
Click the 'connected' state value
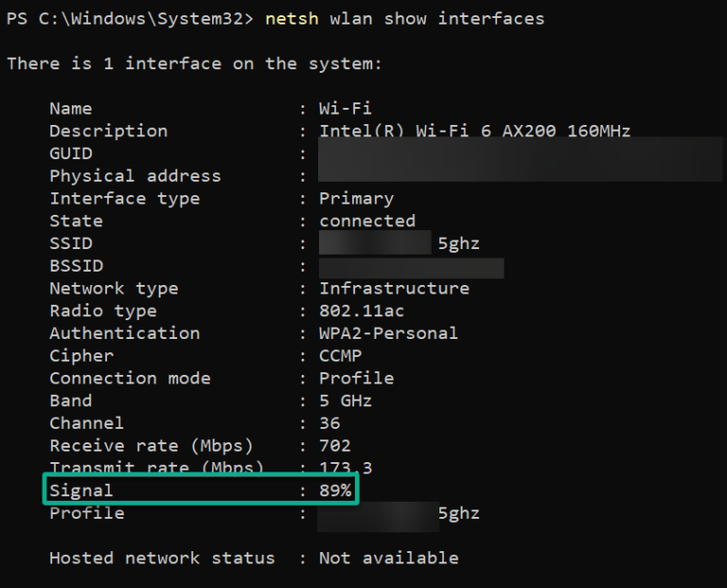coord(367,222)
